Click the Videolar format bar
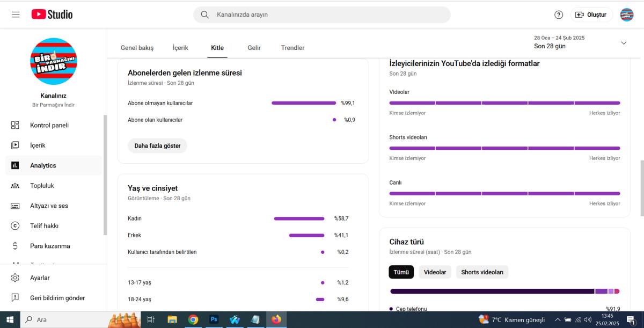Screen dimensions: 644x328 (x=504, y=103)
